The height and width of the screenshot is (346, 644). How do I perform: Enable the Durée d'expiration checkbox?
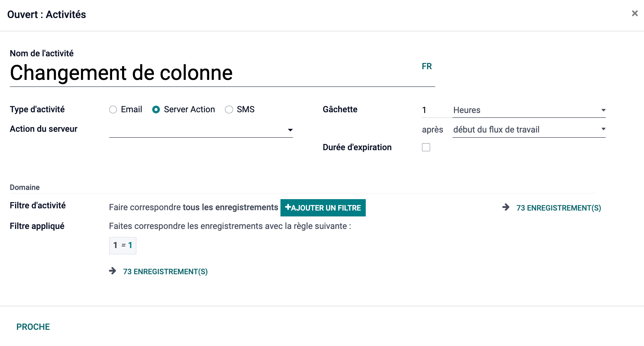tap(426, 147)
